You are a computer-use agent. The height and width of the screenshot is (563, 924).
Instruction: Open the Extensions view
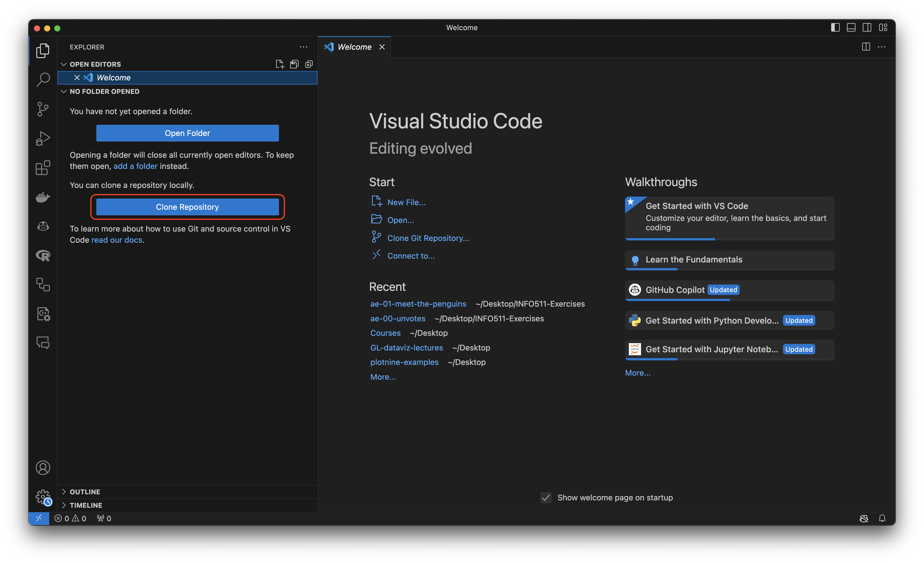[x=43, y=168]
